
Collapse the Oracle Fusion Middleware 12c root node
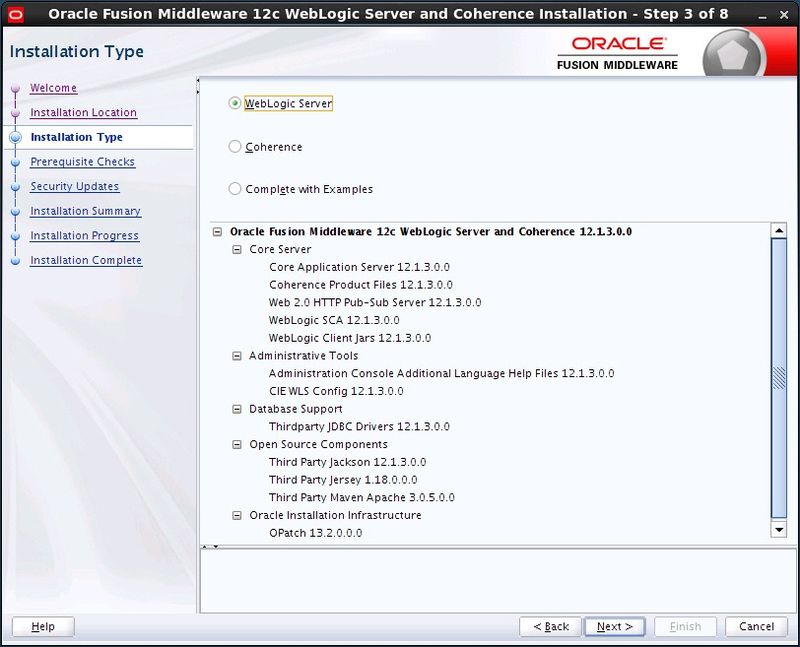pyautogui.click(x=217, y=232)
